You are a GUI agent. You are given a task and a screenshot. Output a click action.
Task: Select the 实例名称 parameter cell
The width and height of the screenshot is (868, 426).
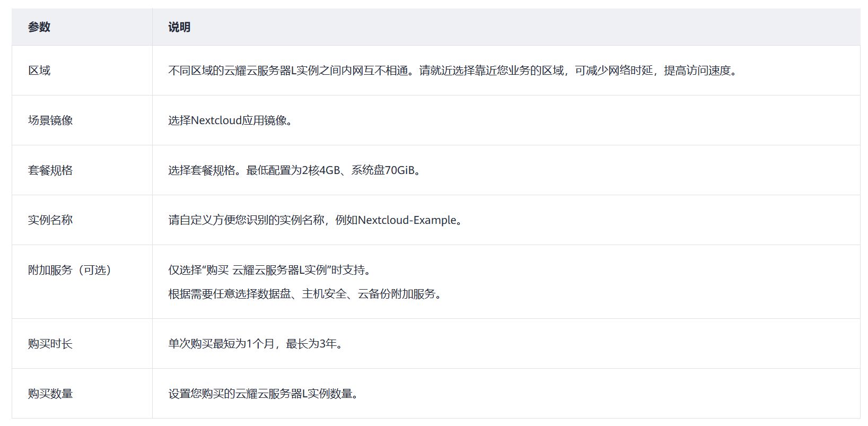click(82, 220)
